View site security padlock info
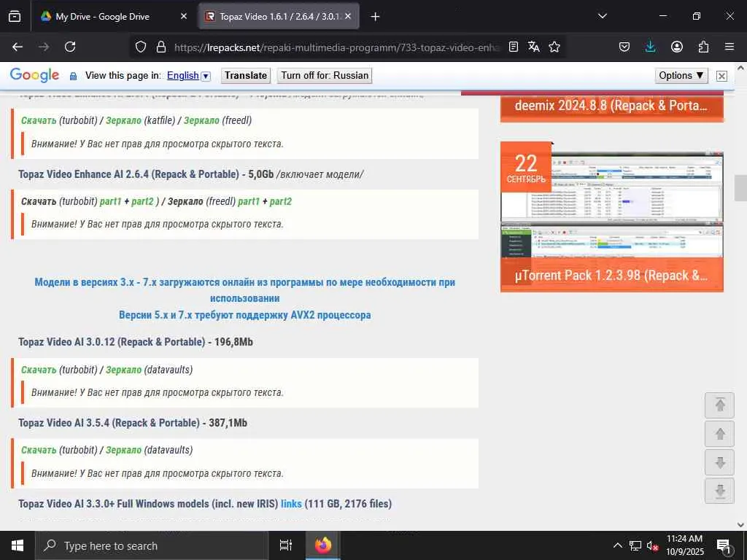The height and width of the screenshot is (560, 747). pos(161,47)
